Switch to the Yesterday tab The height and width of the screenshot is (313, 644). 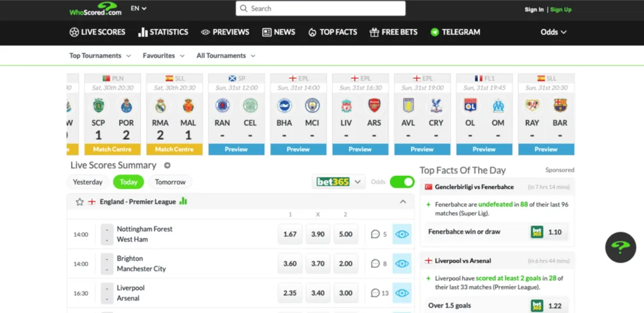[x=87, y=182]
